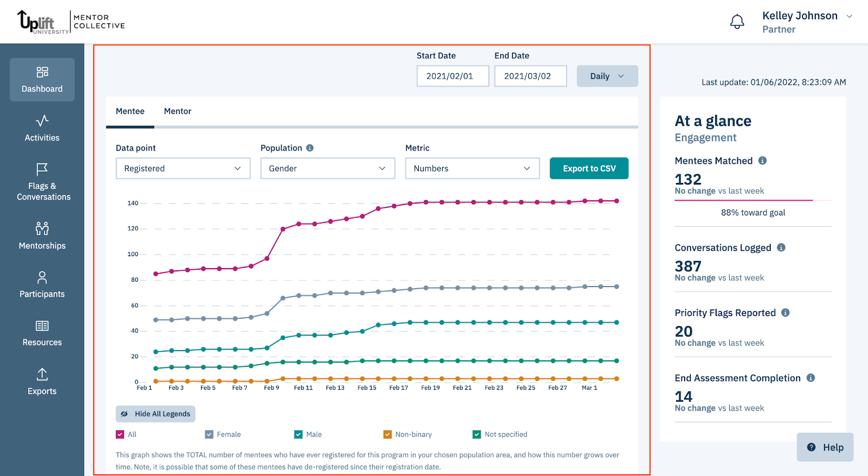
Task: Open the Population Gender dropdown
Action: click(x=328, y=168)
